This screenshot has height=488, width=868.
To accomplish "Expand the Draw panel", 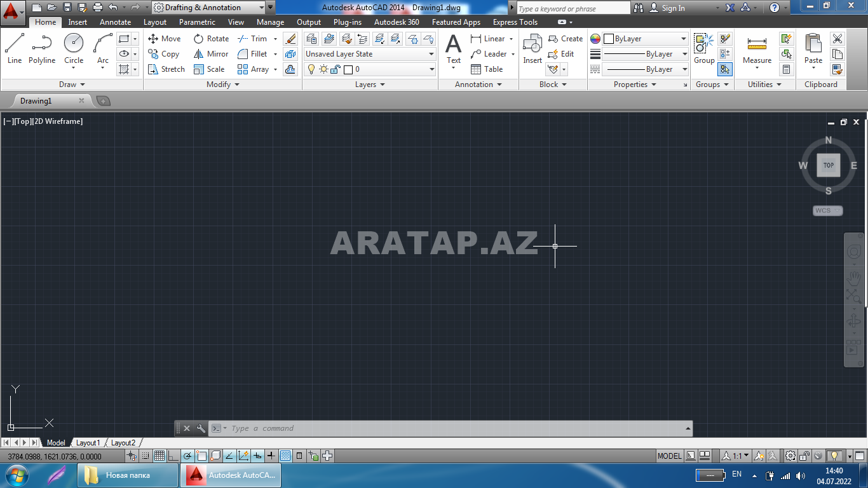I will tap(72, 85).
